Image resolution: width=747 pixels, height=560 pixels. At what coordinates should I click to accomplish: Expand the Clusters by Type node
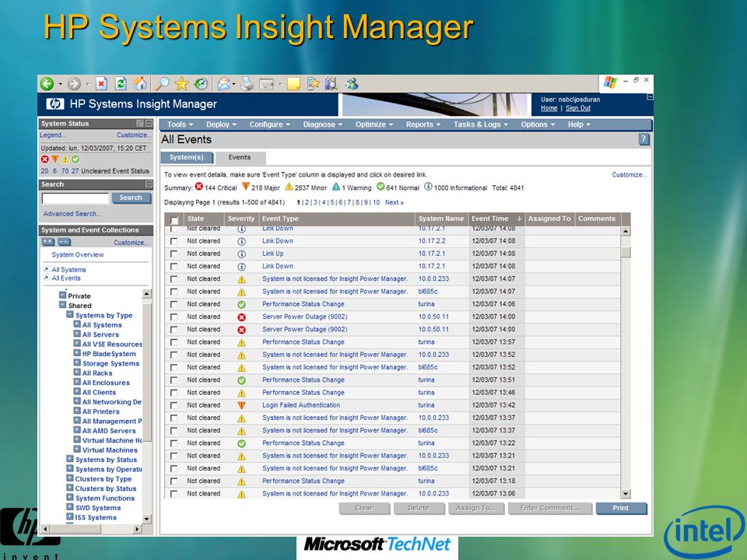click(69, 478)
